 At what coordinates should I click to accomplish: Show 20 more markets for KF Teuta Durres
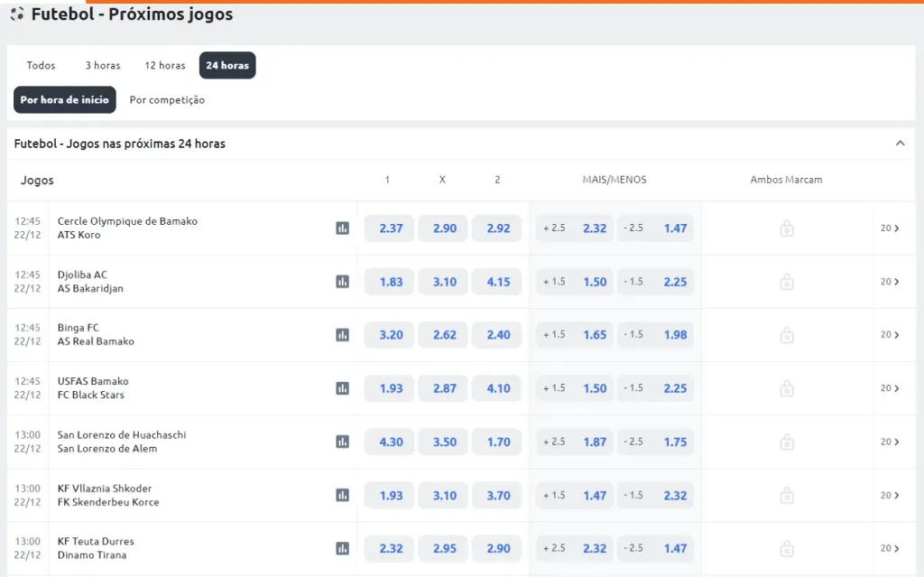890,548
